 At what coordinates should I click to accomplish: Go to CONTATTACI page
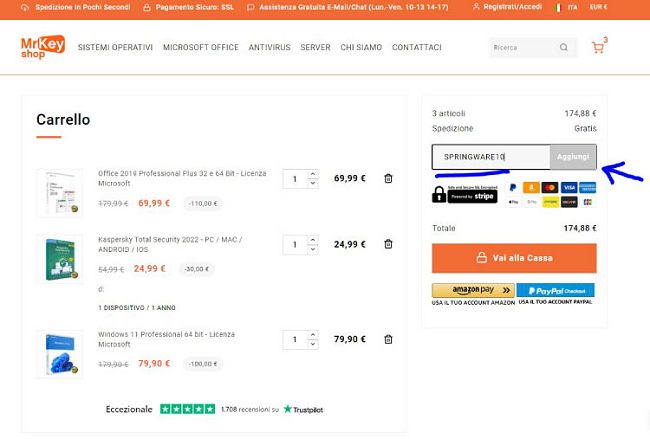click(x=417, y=47)
